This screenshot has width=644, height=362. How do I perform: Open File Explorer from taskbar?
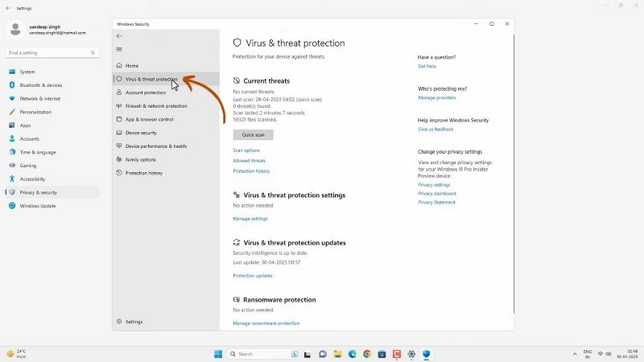point(337,354)
